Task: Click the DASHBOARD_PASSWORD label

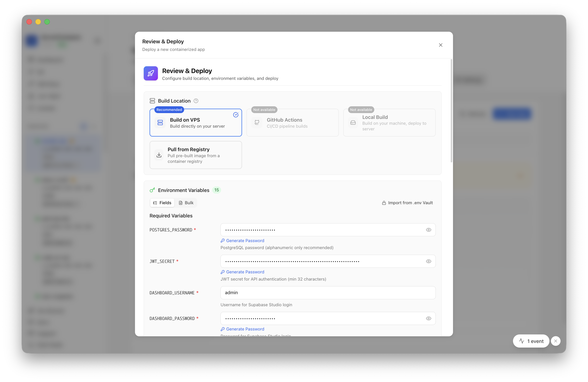Action: 172,318
